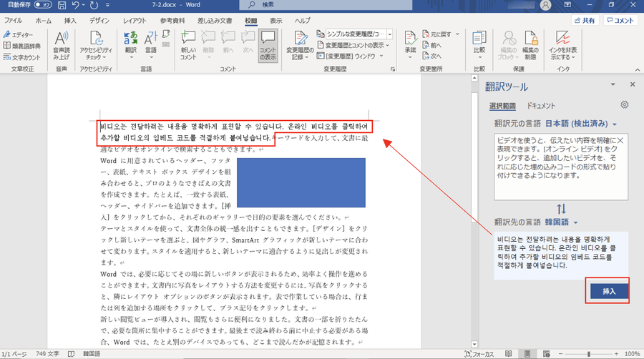Click the vertical scrollbar down arrow
Image resolution: width=644 pixels, height=359 pixels.
point(474,344)
